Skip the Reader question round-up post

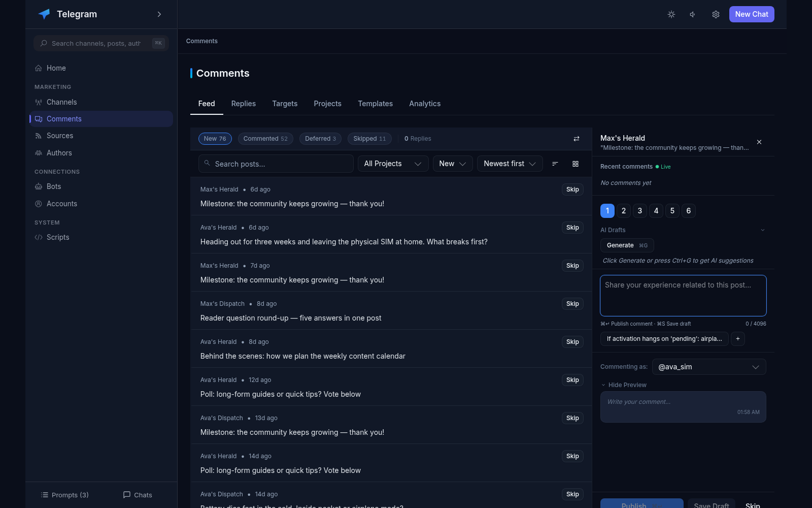point(572,304)
